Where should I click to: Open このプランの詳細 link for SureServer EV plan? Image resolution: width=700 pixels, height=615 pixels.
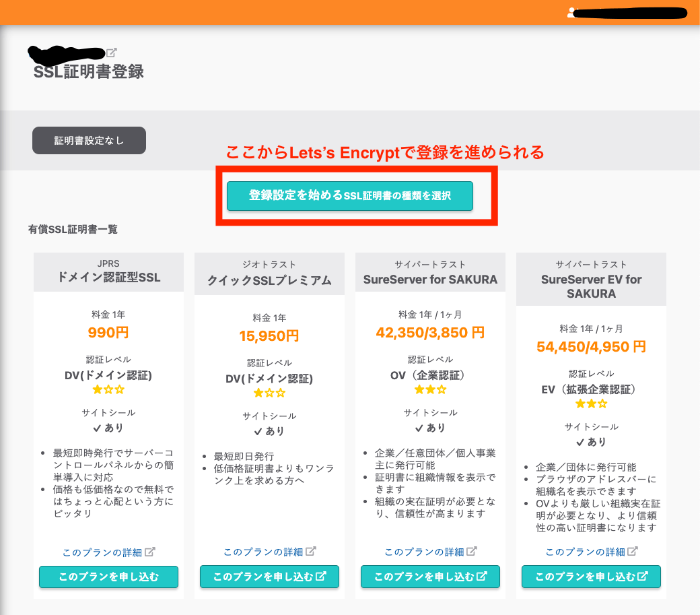(585, 552)
